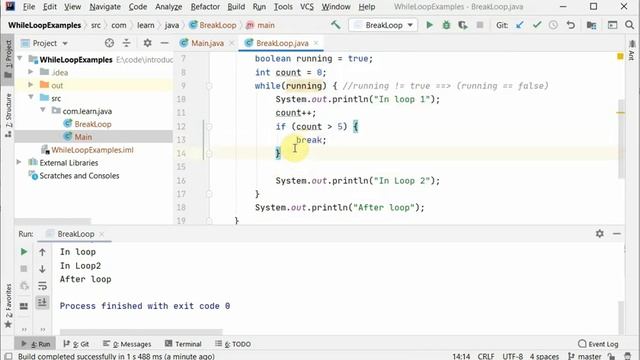Open the Refactor menu
This screenshot has height=360, width=640.
205,7
